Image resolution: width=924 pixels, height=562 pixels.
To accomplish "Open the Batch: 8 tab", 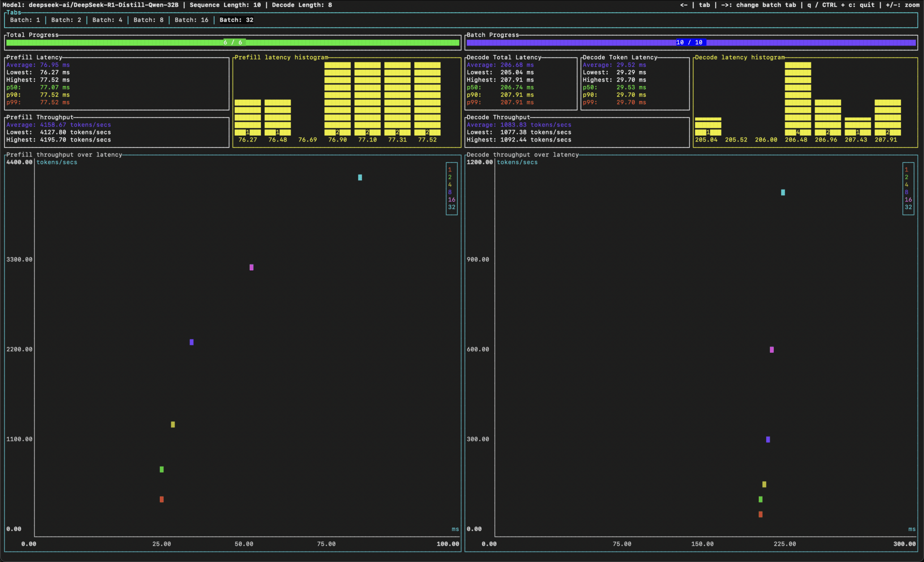I will coord(148,20).
